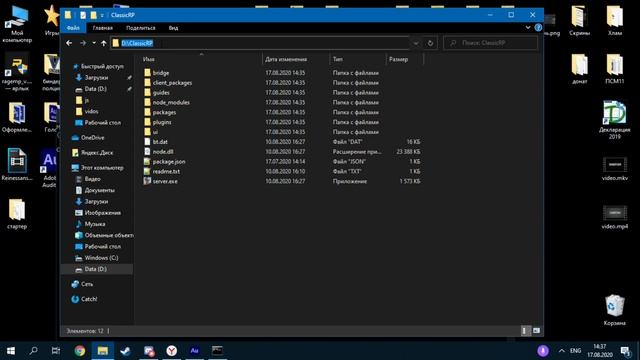Open Adobe Audition from the taskbar

pyautogui.click(x=194, y=351)
